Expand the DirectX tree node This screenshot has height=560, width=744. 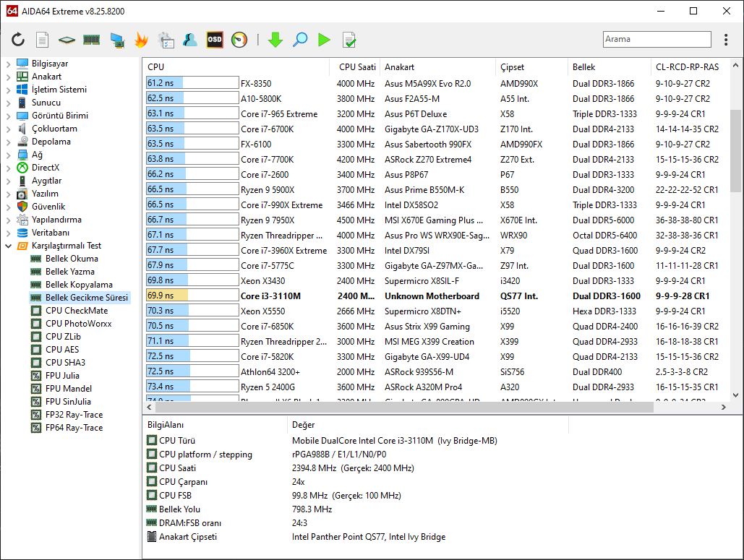tap(8, 168)
